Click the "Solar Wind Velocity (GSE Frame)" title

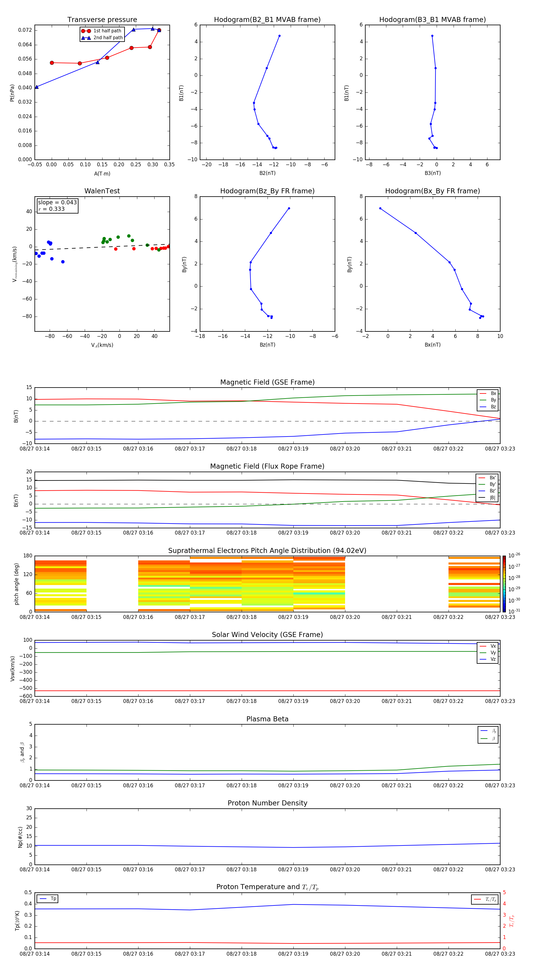tap(267, 635)
